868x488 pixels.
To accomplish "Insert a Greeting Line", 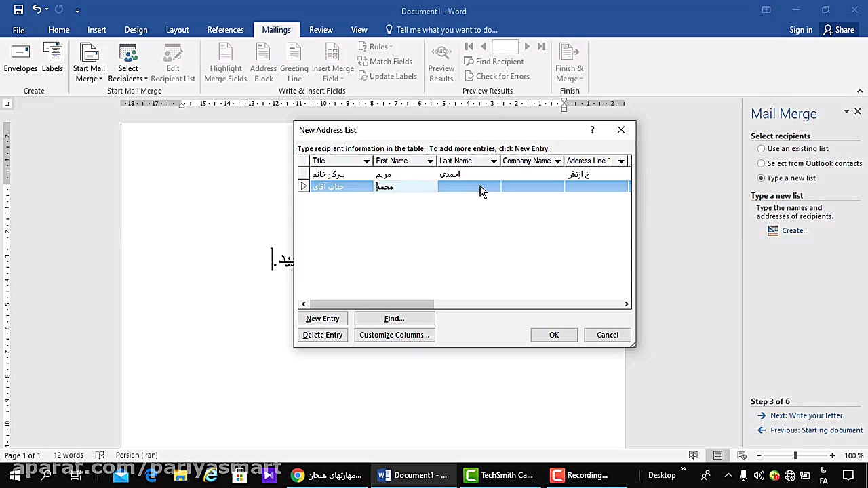I will (x=294, y=63).
